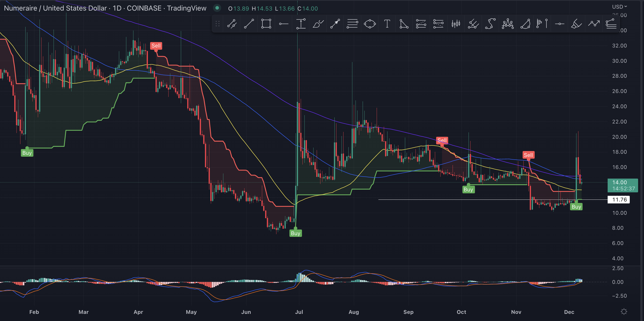Select the Parallel Channel drawing tool
Viewport: 644px width, 321px height.
click(231, 24)
